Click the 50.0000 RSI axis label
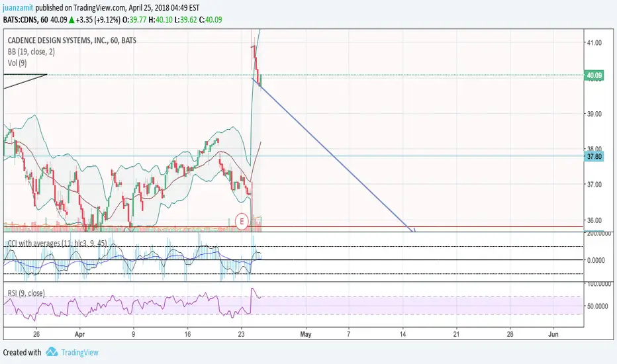Screen dimensions: 617x364 click(597, 306)
